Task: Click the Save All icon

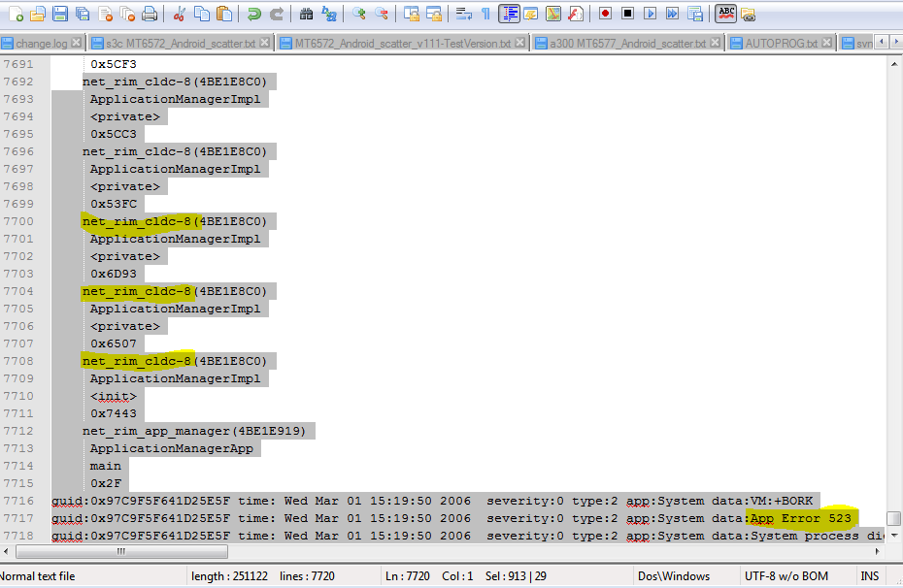Action: pos(83,14)
